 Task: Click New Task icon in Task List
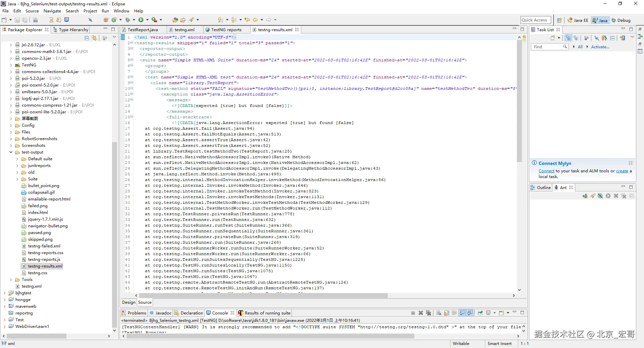click(553, 38)
